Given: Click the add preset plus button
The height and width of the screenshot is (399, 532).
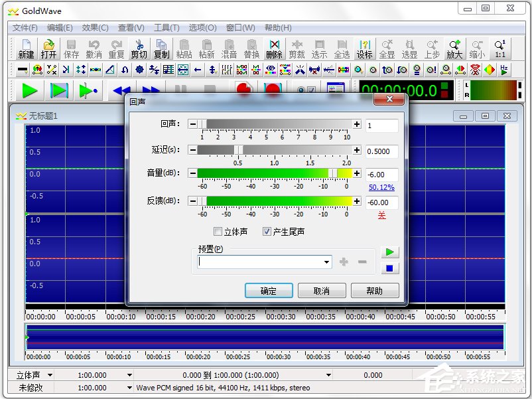Looking at the screenshot, I should 344,262.
